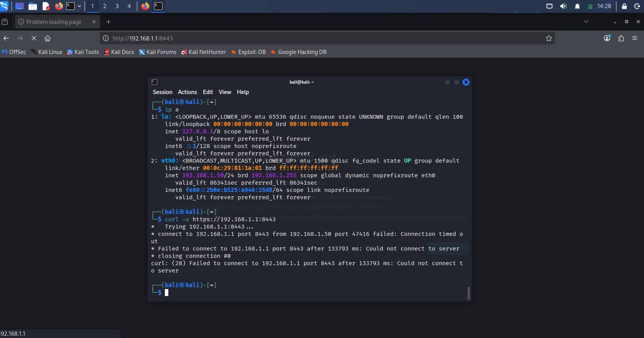644x338 pixels.
Task: Open a new browser tab
Action: 109,22
